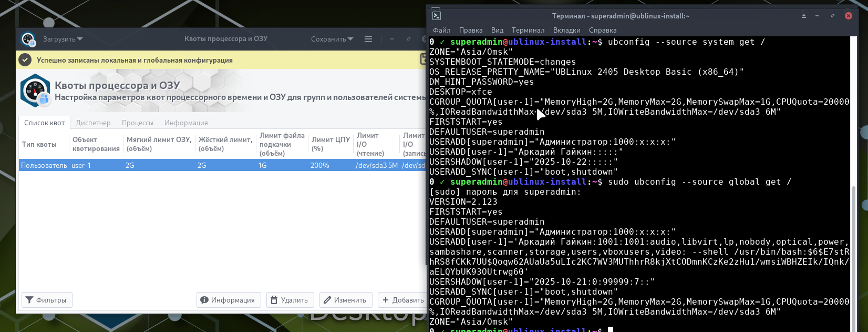Screen dimensions: 868x332
Task: Open the Вкладки menu in terminal
Action: pyautogui.click(x=566, y=30)
